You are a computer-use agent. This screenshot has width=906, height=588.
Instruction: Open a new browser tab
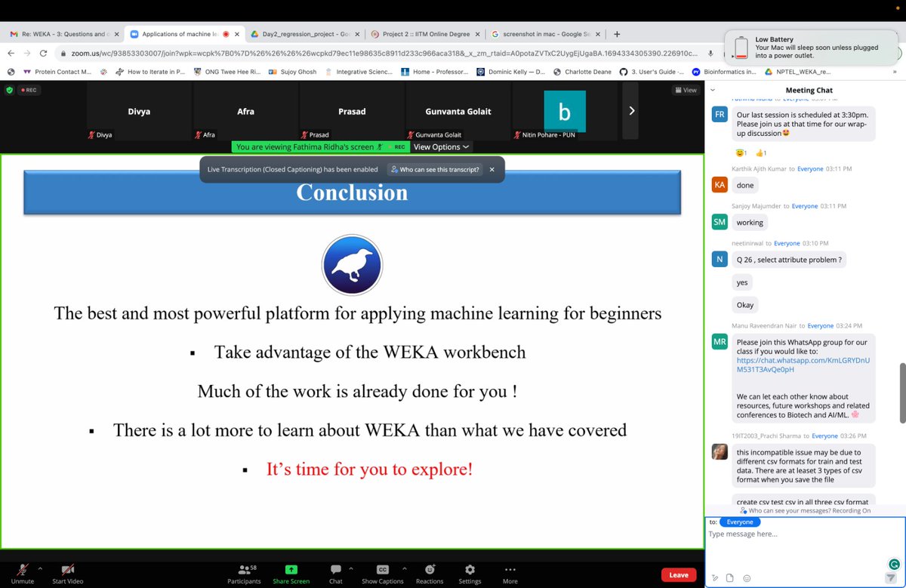pyautogui.click(x=617, y=34)
